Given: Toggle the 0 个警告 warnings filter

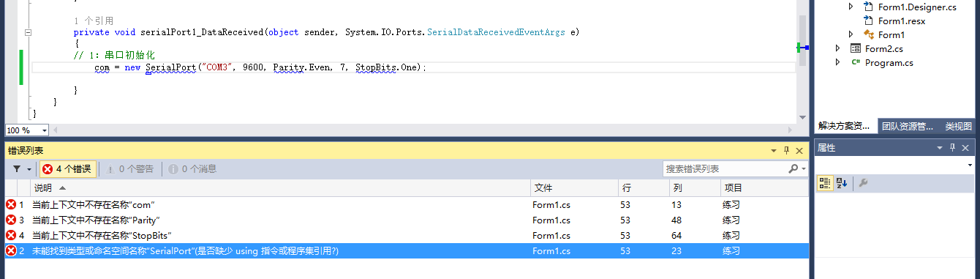Looking at the screenshot, I should click(130, 169).
